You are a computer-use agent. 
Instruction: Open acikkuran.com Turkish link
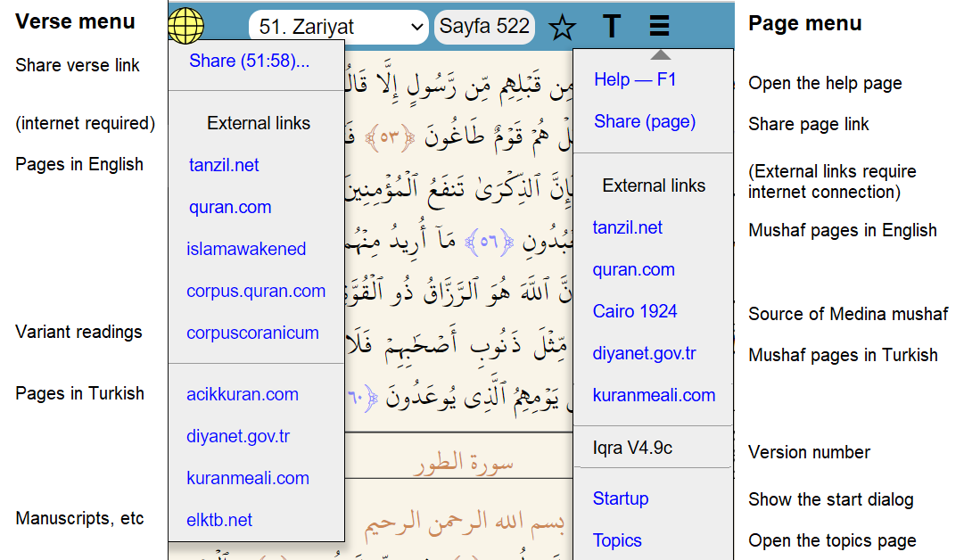pyautogui.click(x=243, y=394)
